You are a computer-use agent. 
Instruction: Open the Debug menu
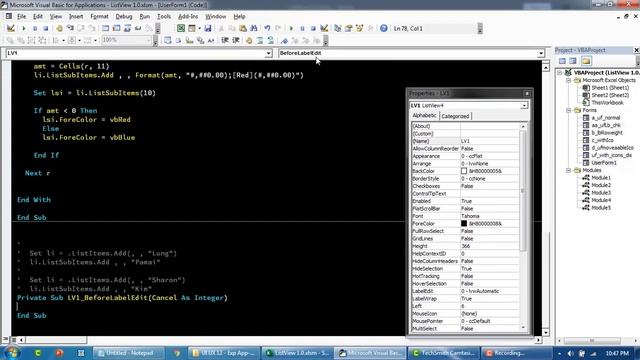pyautogui.click(x=124, y=16)
